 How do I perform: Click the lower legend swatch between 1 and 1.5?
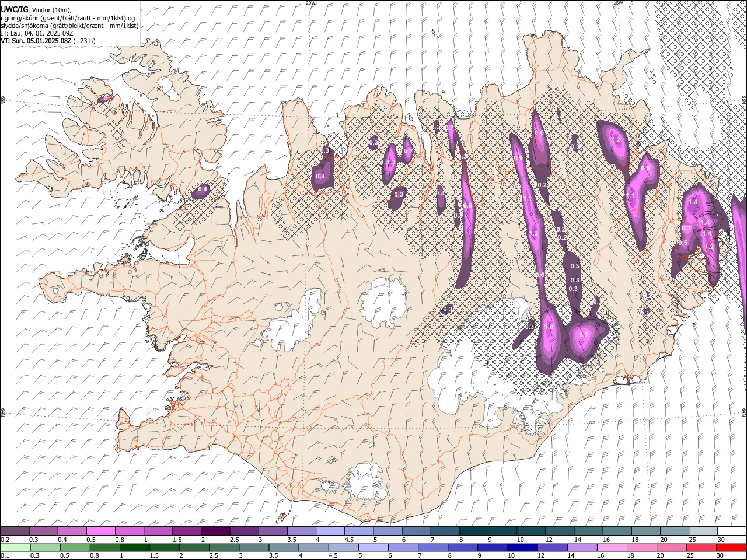click(134, 547)
